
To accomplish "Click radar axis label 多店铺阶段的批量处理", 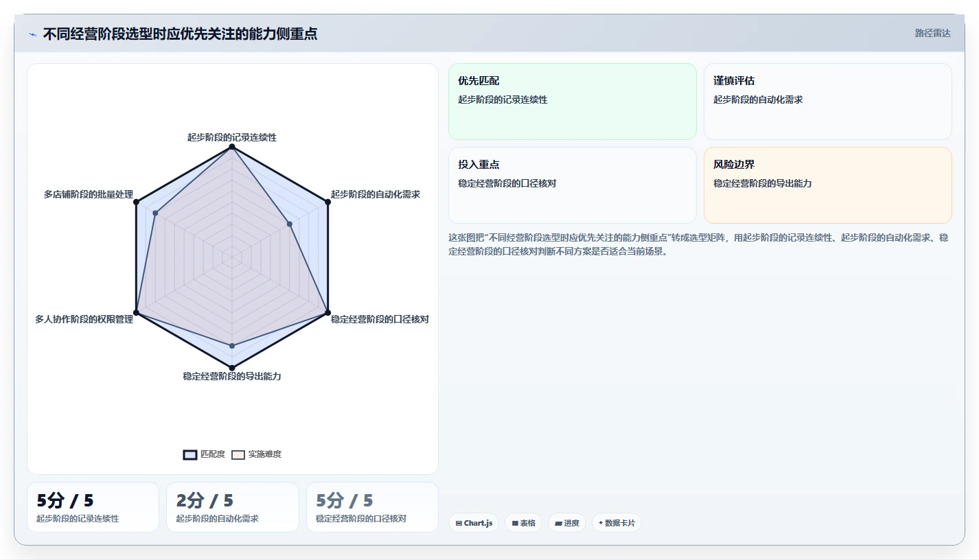I will [89, 194].
